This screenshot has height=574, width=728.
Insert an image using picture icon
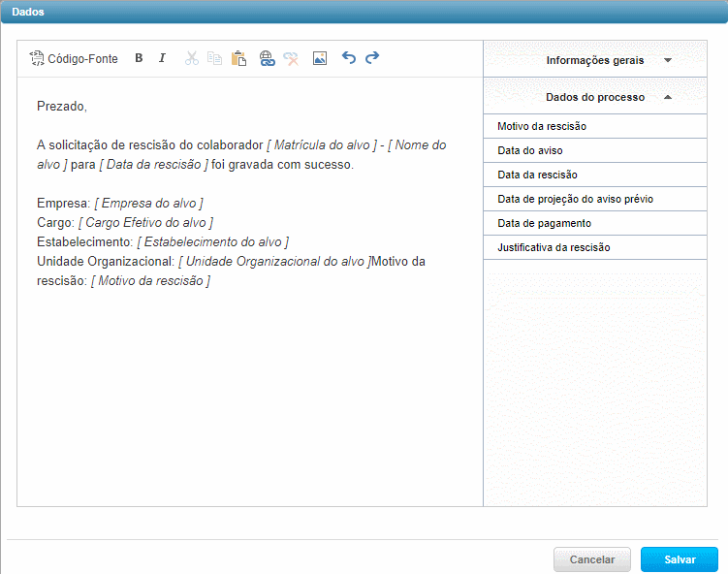point(320,58)
